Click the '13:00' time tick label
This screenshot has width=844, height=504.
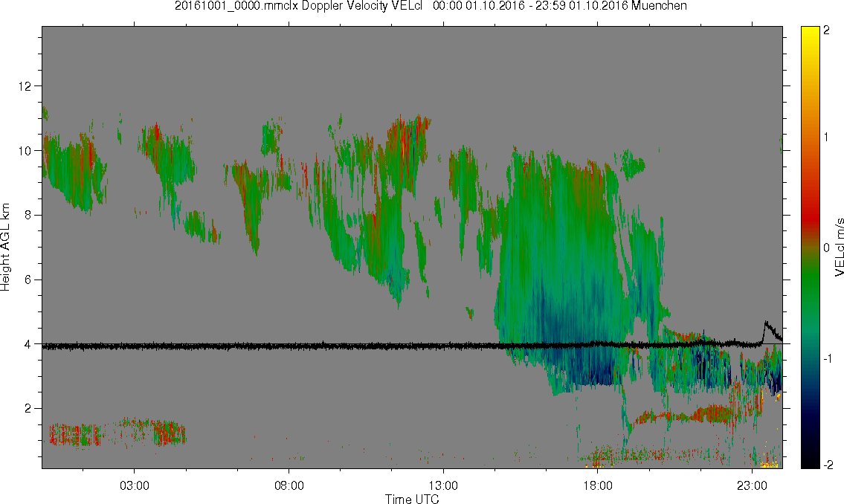(443, 485)
